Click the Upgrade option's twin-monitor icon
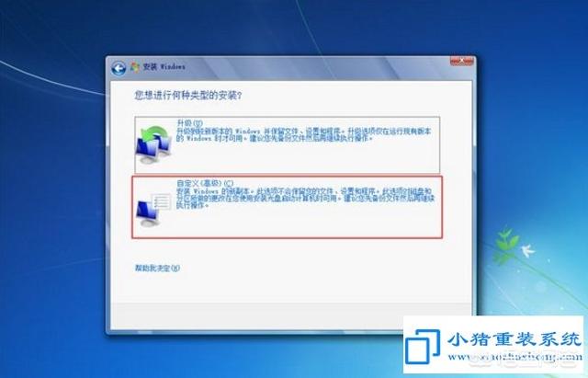The width and height of the screenshot is (588, 378). 153,144
